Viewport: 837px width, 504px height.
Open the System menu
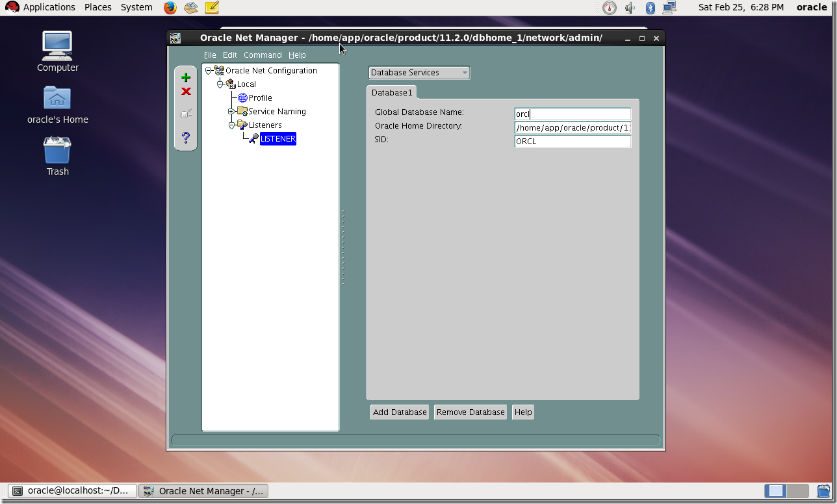(136, 7)
